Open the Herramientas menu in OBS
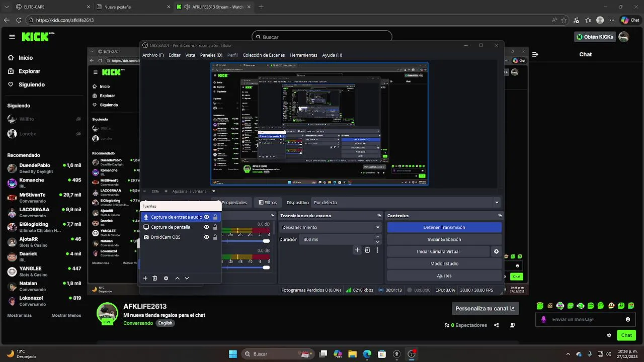Image resolution: width=644 pixels, height=362 pixels. [x=303, y=55]
